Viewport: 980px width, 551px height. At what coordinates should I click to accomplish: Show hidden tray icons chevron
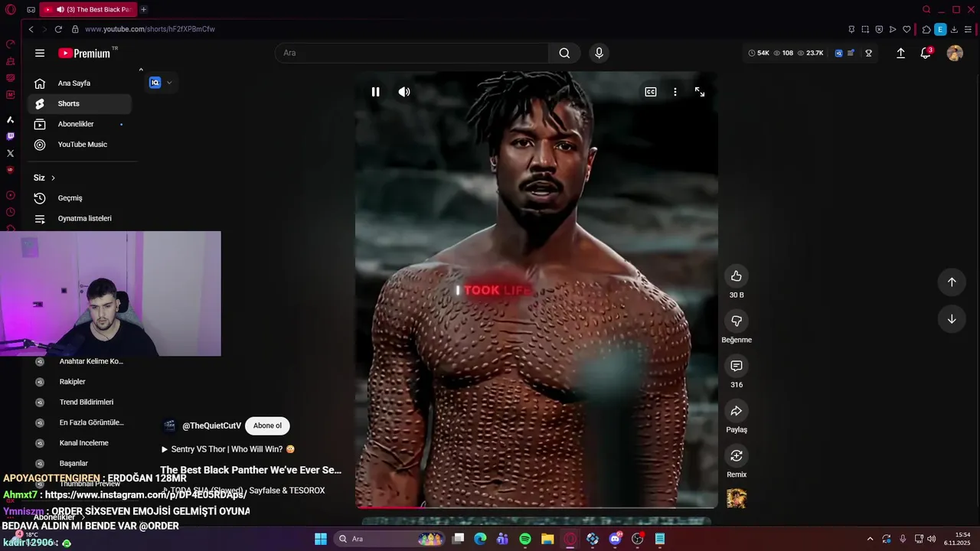coord(870,539)
